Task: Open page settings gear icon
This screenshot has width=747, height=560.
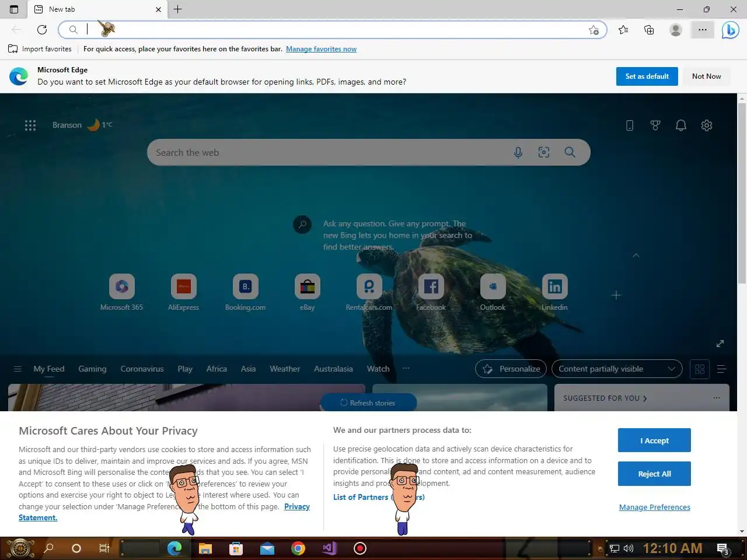Action: [x=707, y=125]
